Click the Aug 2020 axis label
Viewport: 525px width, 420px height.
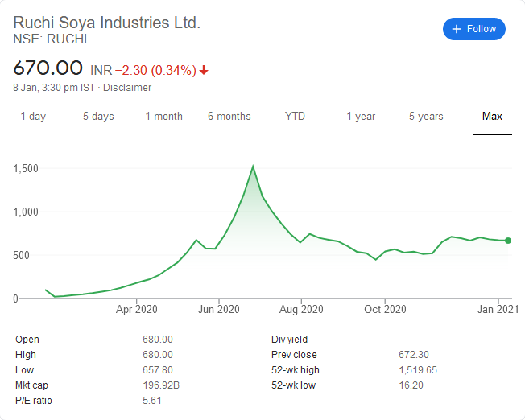point(301,309)
